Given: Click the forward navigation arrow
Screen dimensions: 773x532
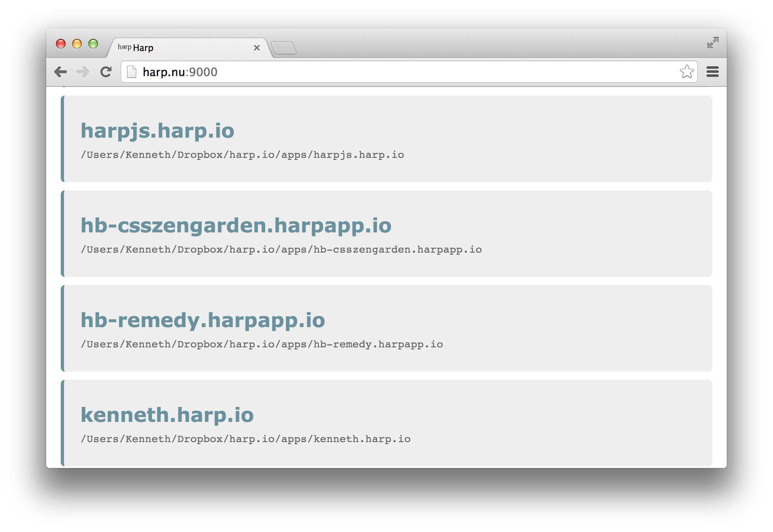Looking at the screenshot, I should [x=83, y=72].
